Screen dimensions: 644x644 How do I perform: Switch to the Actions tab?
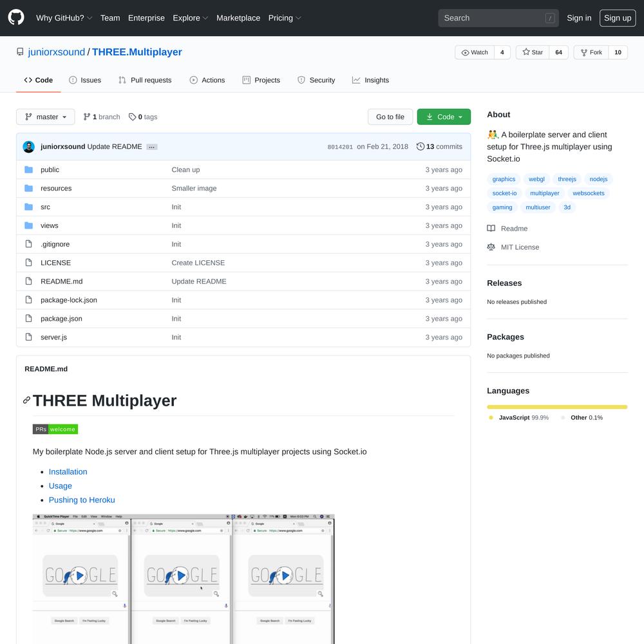[207, 80]
